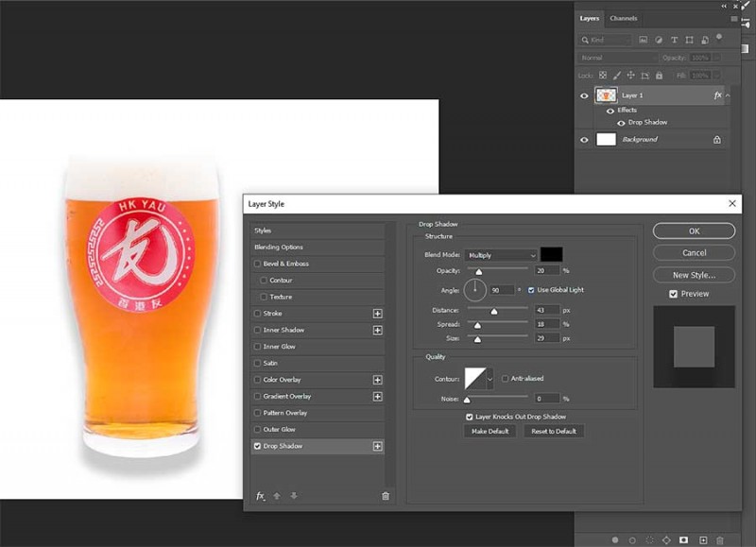Click the fx icon on Layer 1

[x=717, y=95]
